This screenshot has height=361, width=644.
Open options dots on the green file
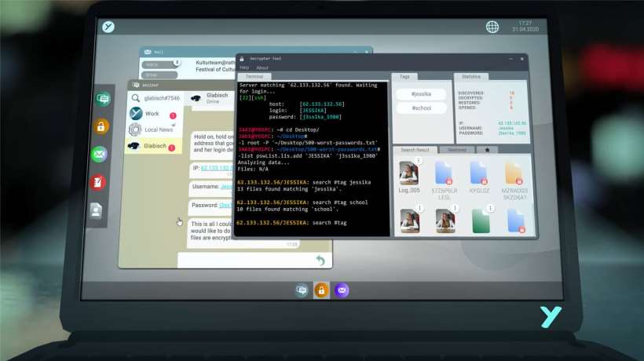(490, 209)
